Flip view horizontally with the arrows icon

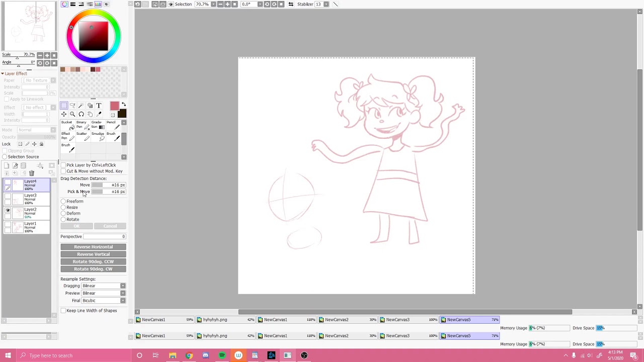291,4
